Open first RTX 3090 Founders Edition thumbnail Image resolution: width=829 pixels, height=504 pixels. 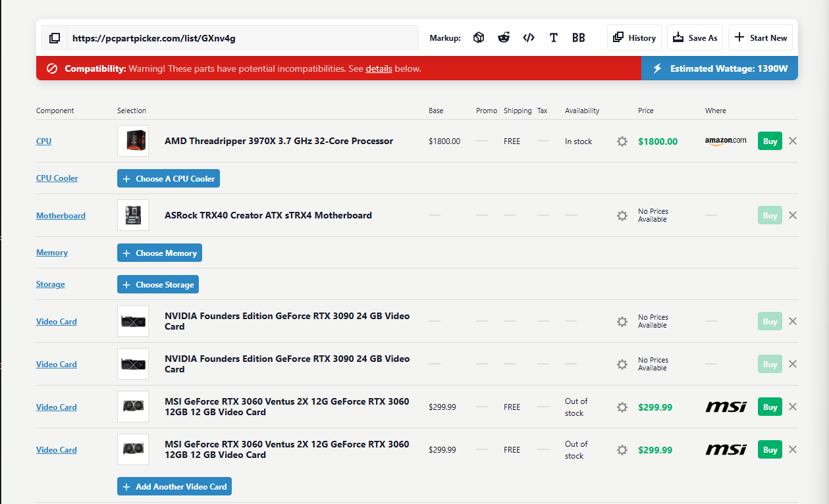[133, 321]
